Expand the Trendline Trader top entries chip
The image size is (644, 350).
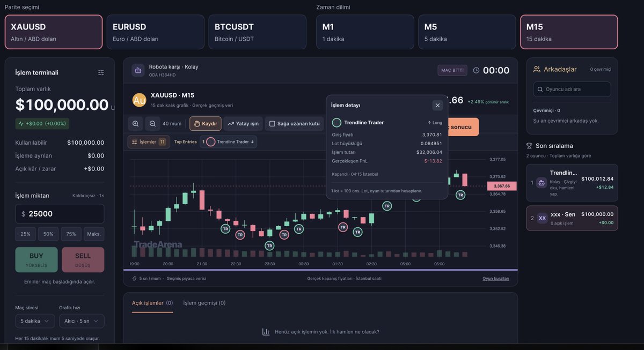229,142
